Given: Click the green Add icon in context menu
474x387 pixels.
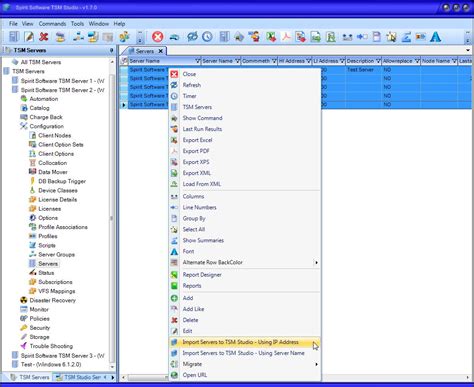Looking at the screenshot, I should [174, 298].
